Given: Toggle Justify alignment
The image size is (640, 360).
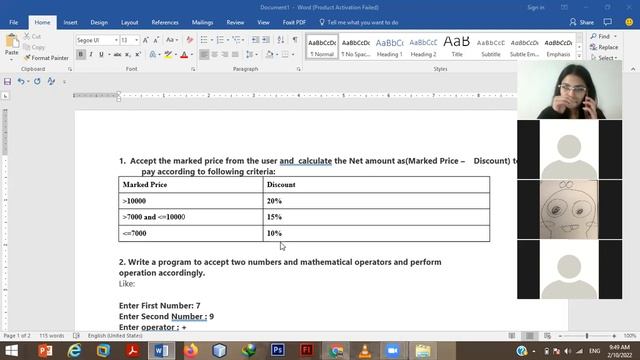Looking at the screenshot, I should [235, 54].
